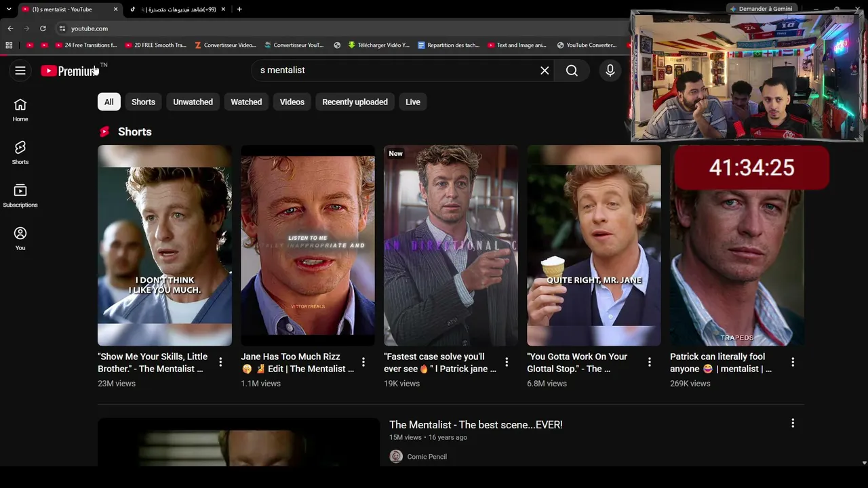This screenshot has height=488, width=868.
Task: Open "YouTube Converter..." bookmark
Action: [x=587, y=45]
